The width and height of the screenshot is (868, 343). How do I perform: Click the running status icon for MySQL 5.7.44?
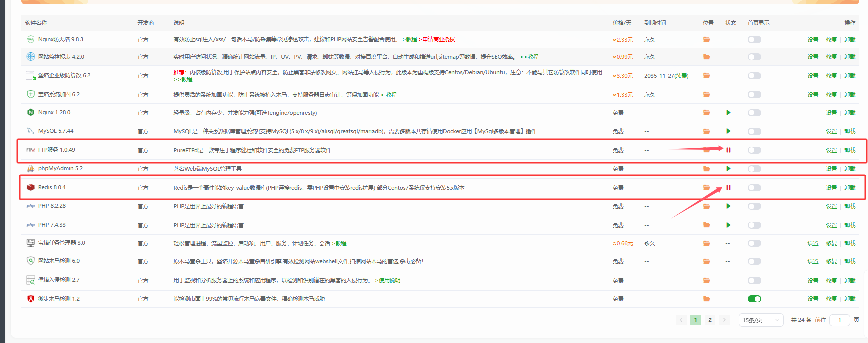pos(728,131)
